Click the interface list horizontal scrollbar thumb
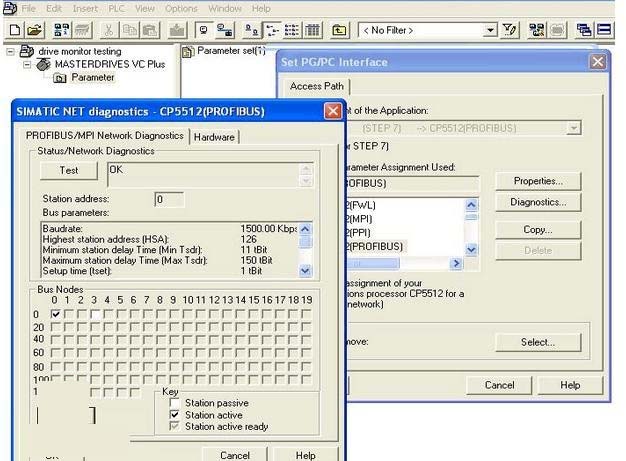 (373, 263)
